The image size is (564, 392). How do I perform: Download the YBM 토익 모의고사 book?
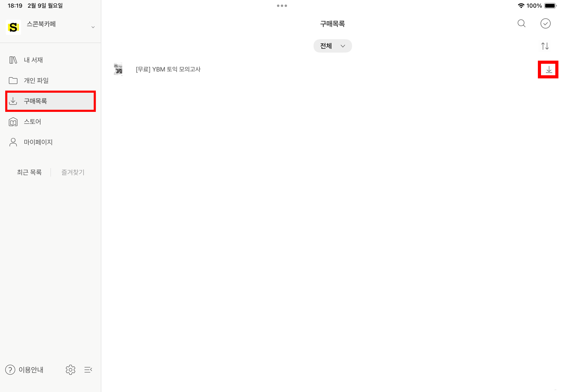pos(548,70)
